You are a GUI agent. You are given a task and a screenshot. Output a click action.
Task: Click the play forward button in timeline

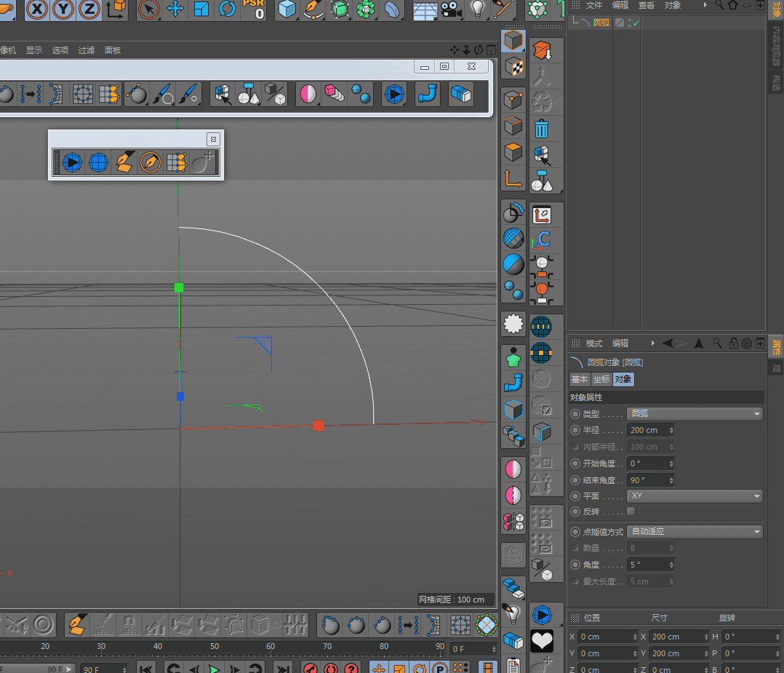click(x=214, y=669)
